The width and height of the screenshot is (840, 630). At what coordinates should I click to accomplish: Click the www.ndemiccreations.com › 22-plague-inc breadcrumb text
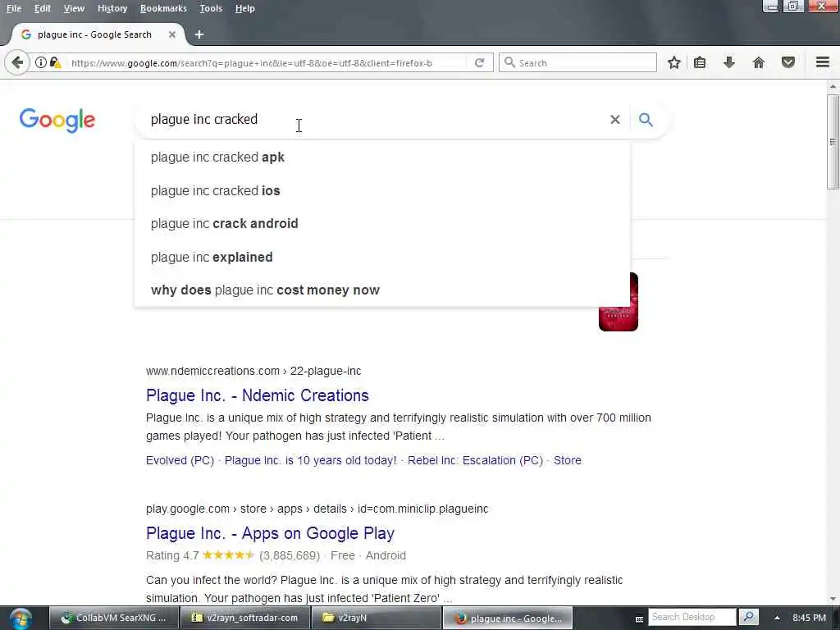[253, 371]
